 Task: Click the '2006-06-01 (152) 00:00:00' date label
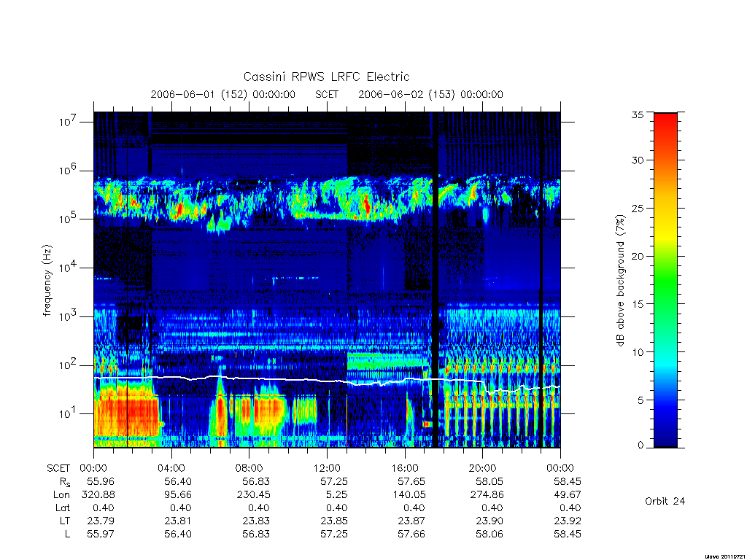coord(223,94)
